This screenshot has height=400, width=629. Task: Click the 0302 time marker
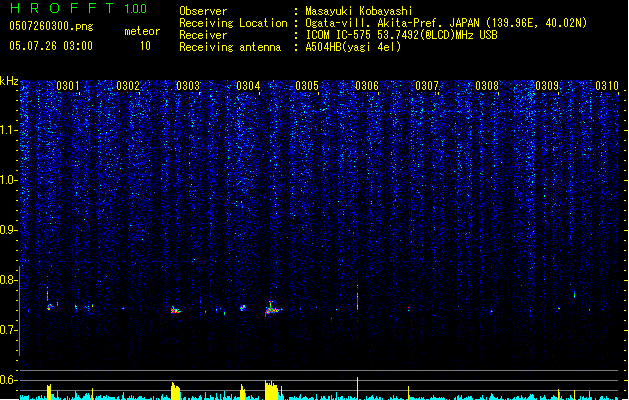pos(128,86)
